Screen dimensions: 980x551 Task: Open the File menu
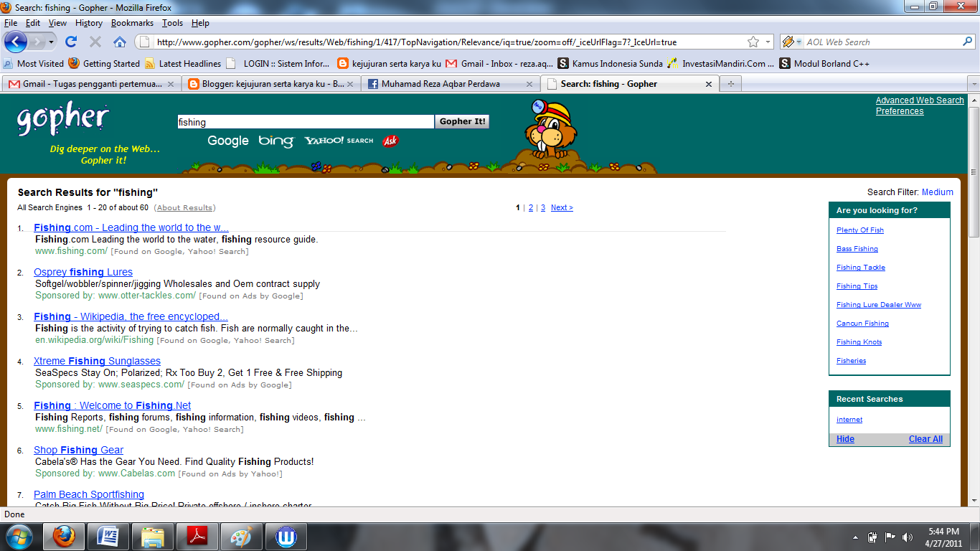(x=11, y=23)
